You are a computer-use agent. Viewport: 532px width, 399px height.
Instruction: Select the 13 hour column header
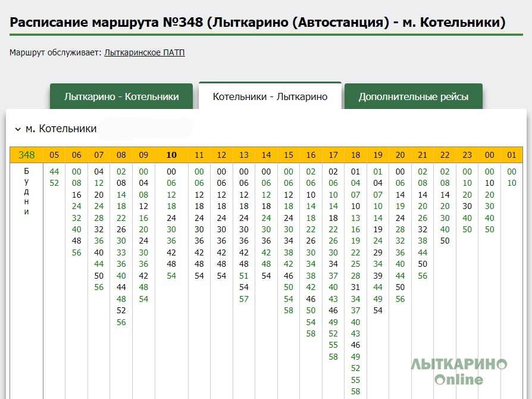(x=244, y=155)
